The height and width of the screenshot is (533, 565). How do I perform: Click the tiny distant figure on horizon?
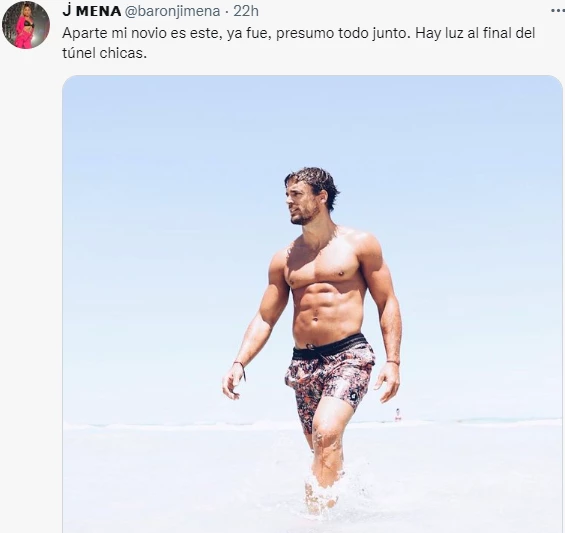(398, 415)
